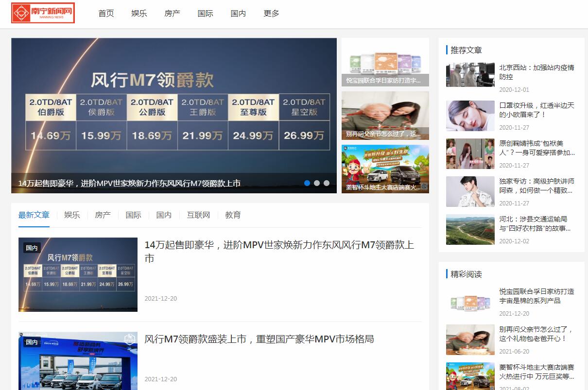Click date 2021-06-20 under 父亲节 article
The image size is (588, 390).
514,351
